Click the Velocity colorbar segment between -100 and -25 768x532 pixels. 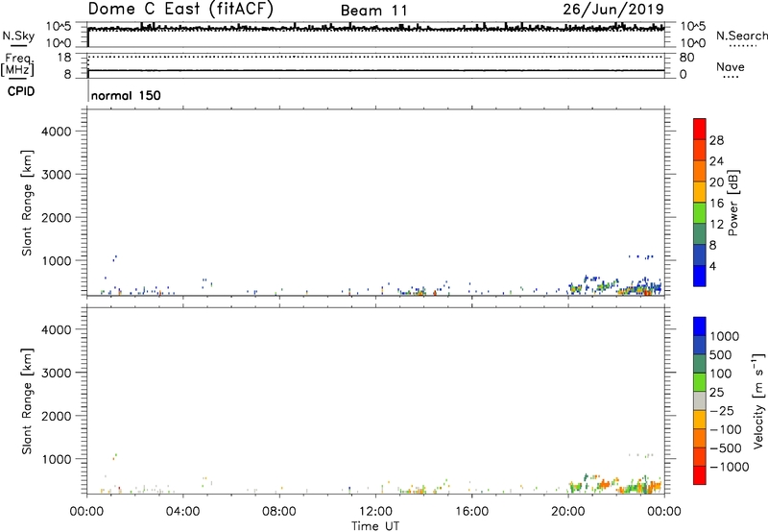[700, 420]
